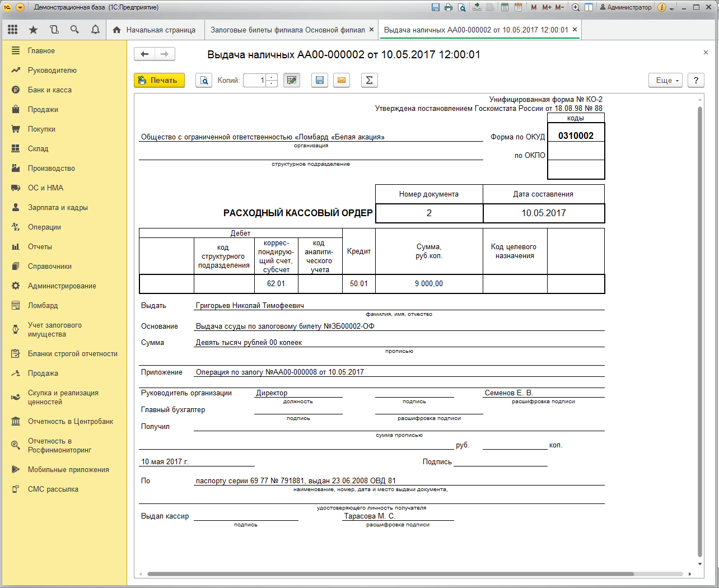Close the form with the x button

706,52
